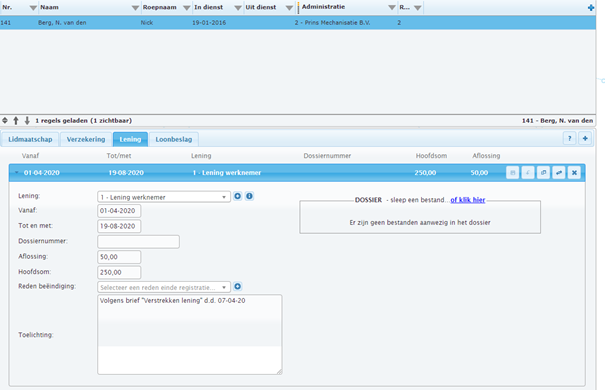Open the Uit dienst column filter dropdown
605x390 pixels.
[289, 8]
